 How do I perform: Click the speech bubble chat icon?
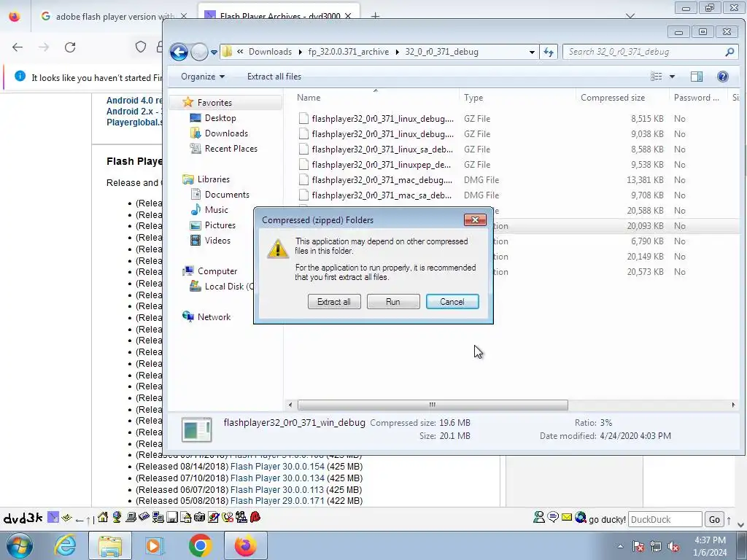point(553,517)
